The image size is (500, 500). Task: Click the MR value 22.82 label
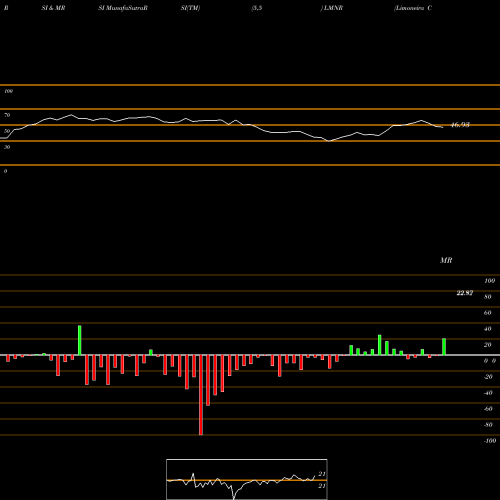point(465,293)
